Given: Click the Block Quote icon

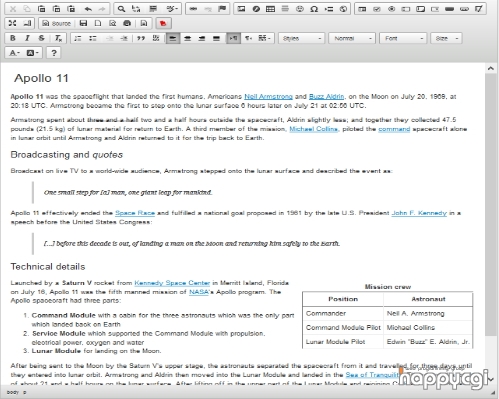Looking at the screenshot, I should tap(141, 38).
